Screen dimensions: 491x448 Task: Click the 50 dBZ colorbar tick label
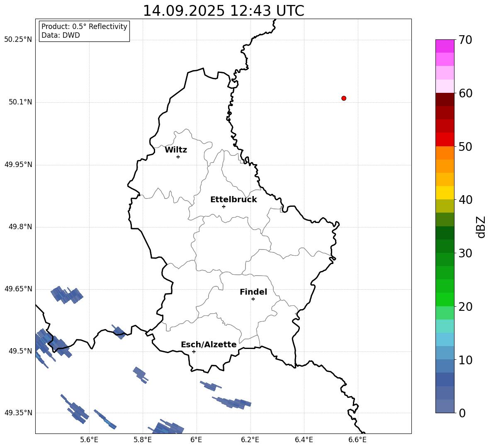tap(465, 146)
